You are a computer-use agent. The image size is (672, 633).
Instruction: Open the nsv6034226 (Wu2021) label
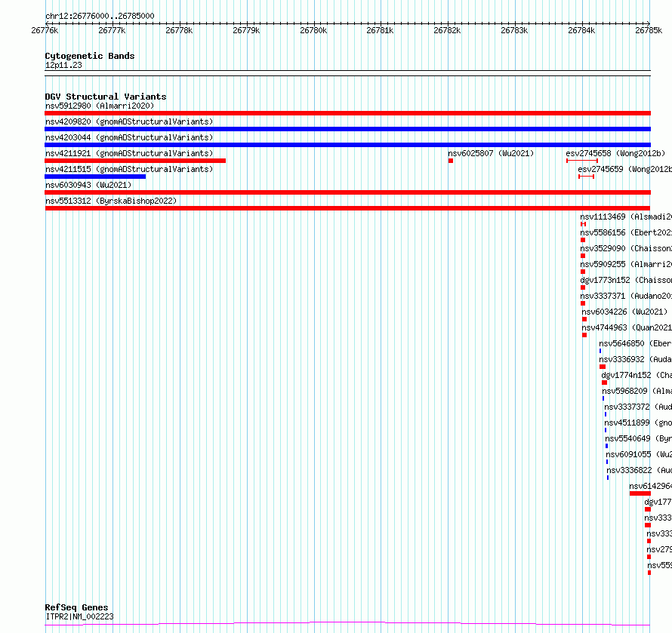click(624, 312)
